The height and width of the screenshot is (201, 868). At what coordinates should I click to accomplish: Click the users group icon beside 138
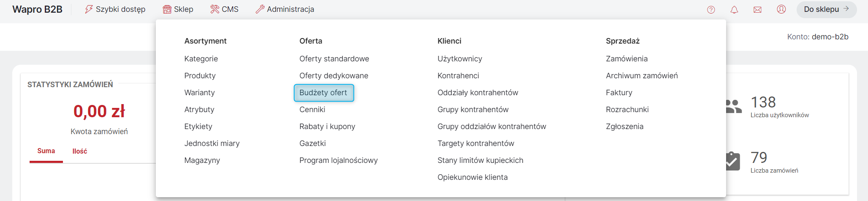pos(734,107)
